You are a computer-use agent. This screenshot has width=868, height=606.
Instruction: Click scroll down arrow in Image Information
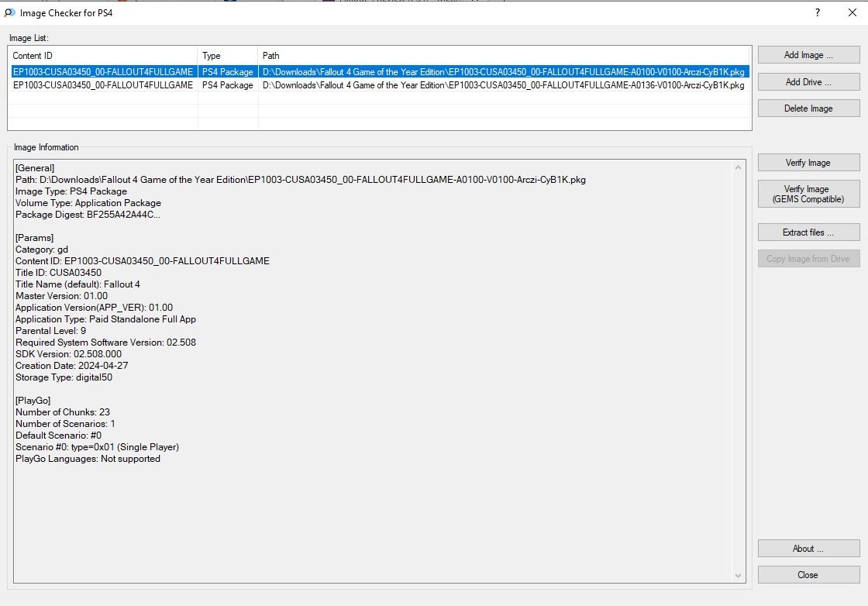tap(738, 576)
